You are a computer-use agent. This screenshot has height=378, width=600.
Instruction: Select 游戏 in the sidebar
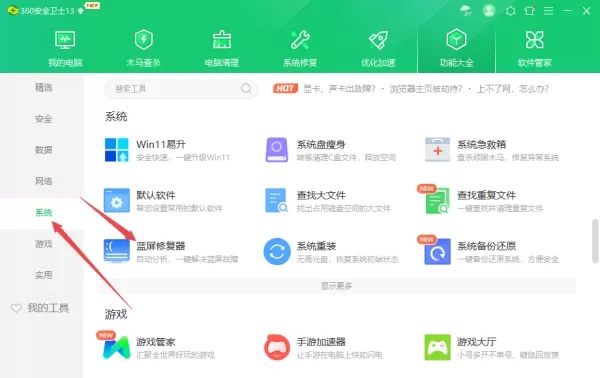[x=43, y=244]
